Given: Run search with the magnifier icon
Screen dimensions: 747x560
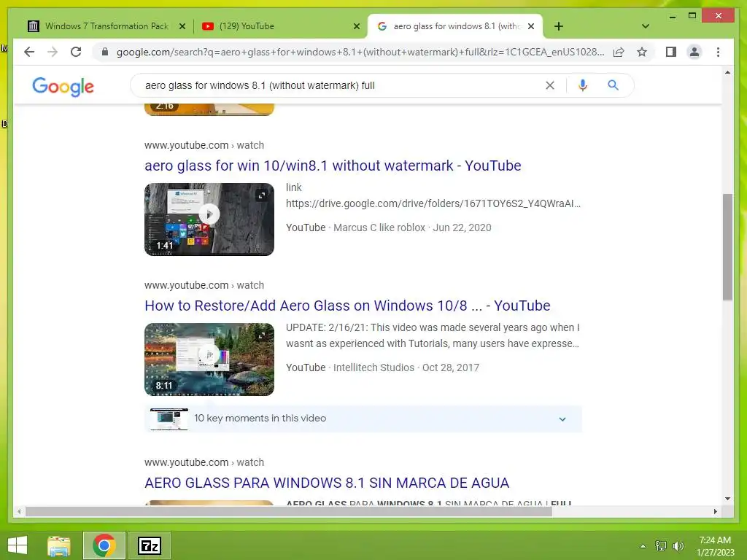Looking at the screenshot, I should [613, 85].
